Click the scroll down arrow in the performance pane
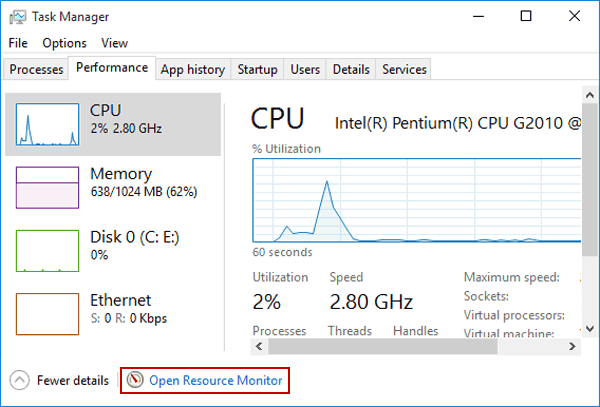This screenshot has width=600, height=407. (x=590, y=329)
